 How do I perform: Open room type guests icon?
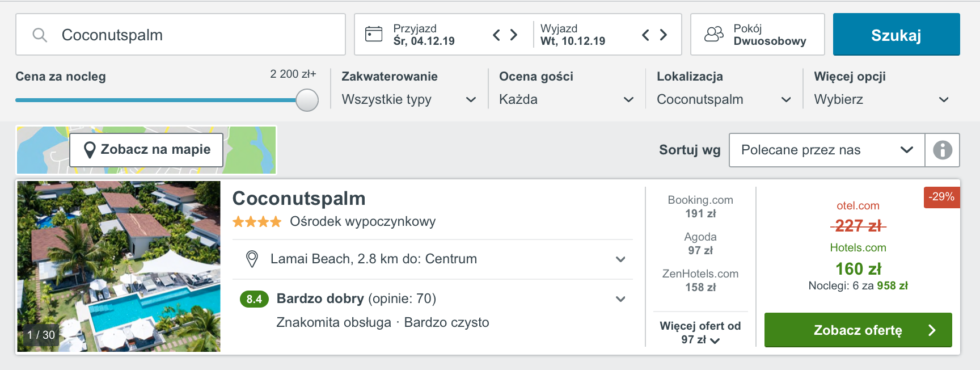714,34
